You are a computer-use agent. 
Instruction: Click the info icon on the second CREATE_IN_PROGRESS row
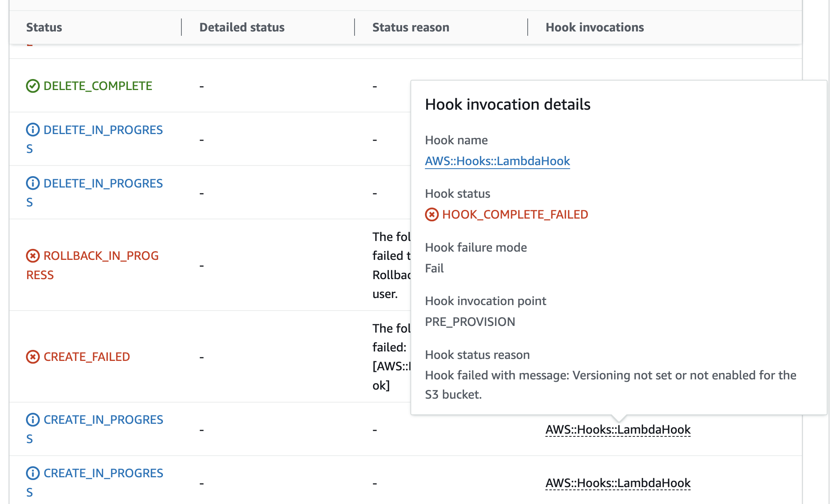(x=33, y=473)
